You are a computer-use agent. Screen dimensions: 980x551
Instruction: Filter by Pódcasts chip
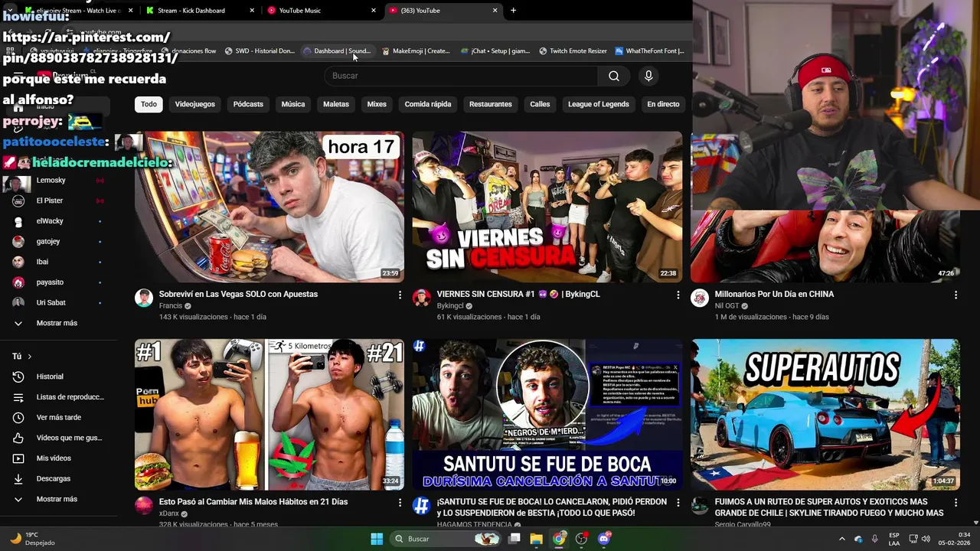248,104
